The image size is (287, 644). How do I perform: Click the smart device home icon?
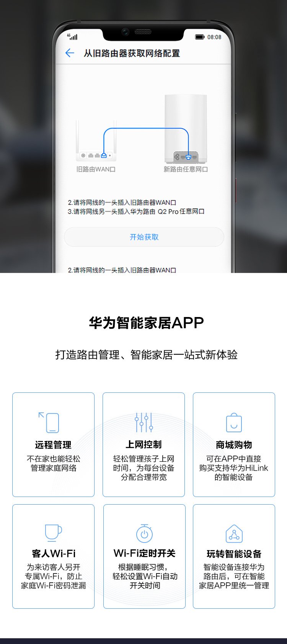coord(234,534)
